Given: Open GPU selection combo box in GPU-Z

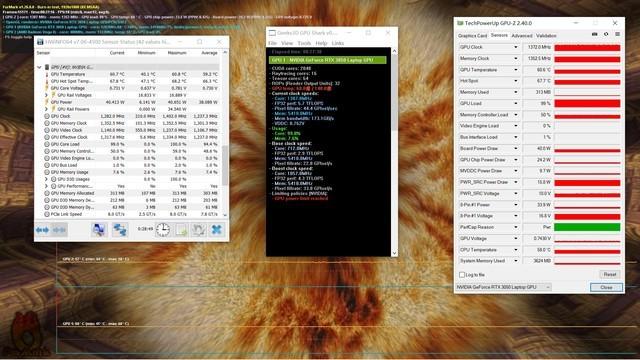Looking at the screenshot, I should point(504,287).
